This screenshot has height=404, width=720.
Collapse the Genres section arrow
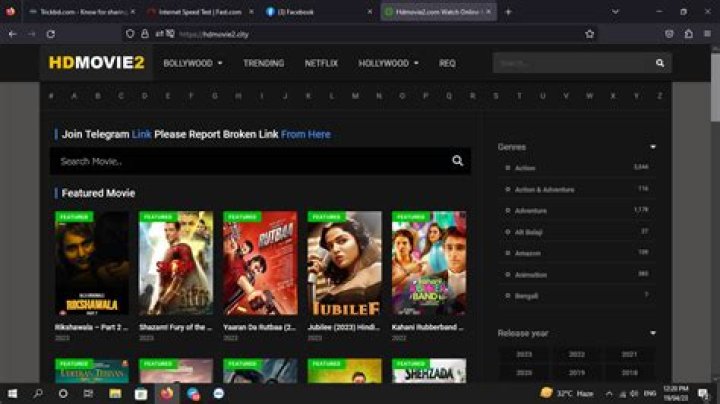click(x=653, y=147)
